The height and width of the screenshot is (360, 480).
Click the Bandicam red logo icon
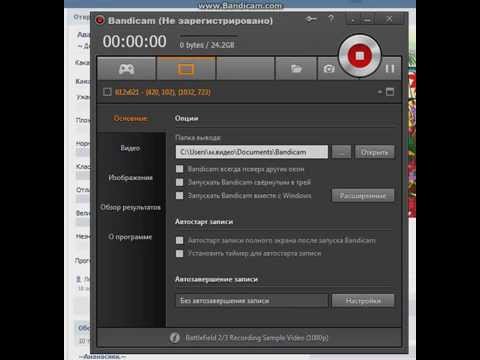(100, 20)
